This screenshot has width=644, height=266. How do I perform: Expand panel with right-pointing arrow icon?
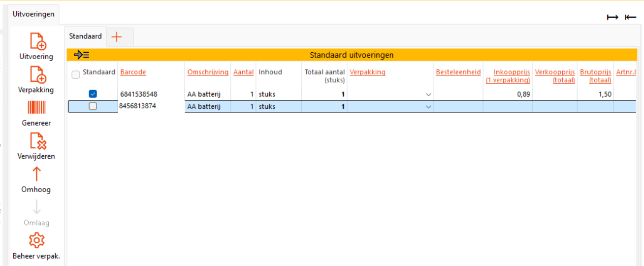point(612,17)
